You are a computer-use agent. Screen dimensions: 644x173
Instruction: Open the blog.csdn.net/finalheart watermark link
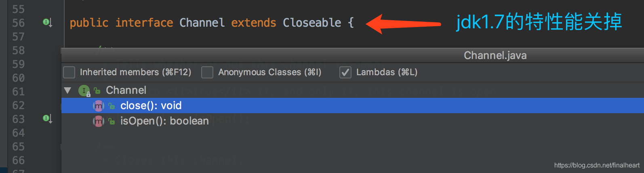pyautogui.click(x=597, y=165)
